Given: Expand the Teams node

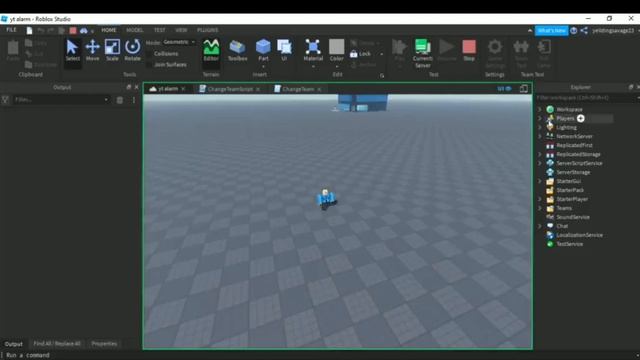Looking at the screenshot, I should 540,208.
